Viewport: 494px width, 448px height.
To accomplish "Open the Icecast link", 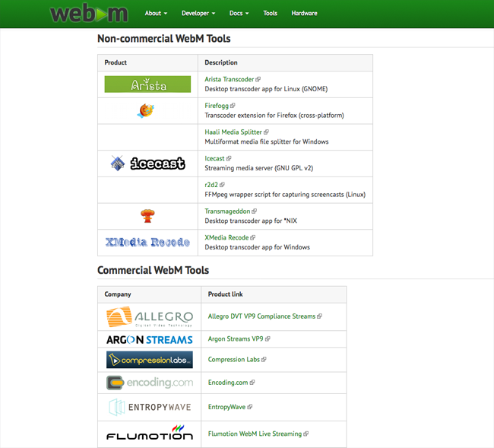I will point(214,158).
